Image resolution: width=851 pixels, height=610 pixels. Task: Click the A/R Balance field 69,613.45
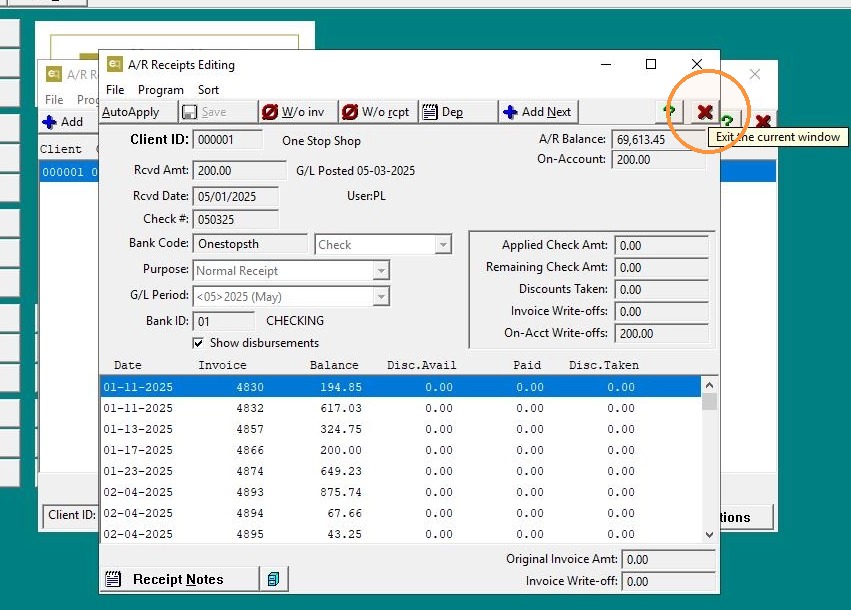(658, 139)
